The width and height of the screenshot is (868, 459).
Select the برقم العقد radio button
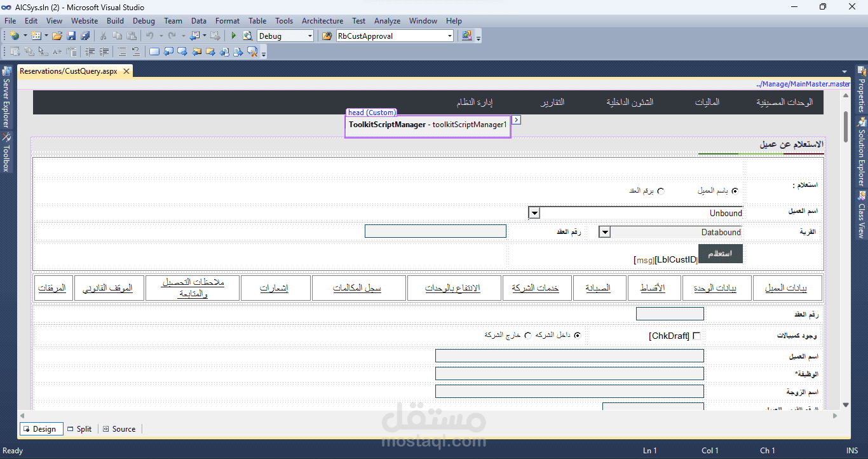click(x=661, y=191)
